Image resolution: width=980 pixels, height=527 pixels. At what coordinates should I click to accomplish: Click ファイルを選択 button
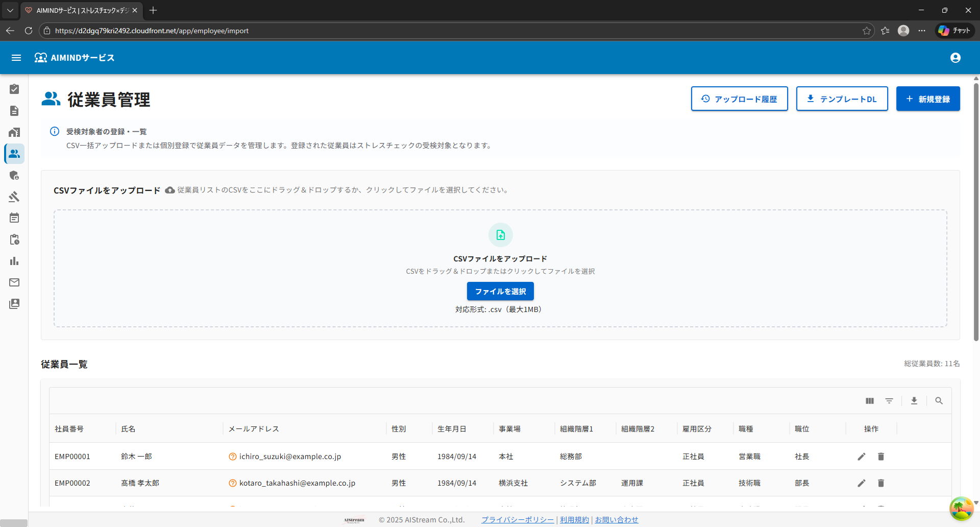click(500, 291)
